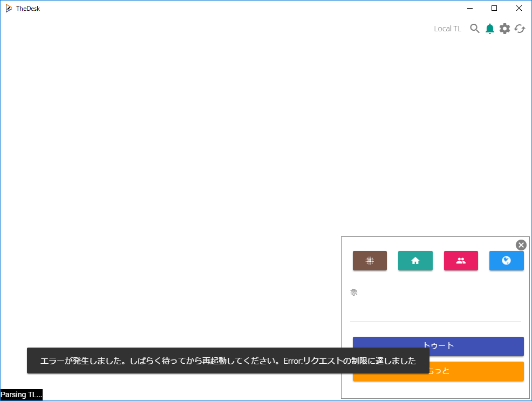Image resolution: width=532 pixels, height=401 pixels.
Task: Click the dark error notification toast
Action: [x=228, y=361]
